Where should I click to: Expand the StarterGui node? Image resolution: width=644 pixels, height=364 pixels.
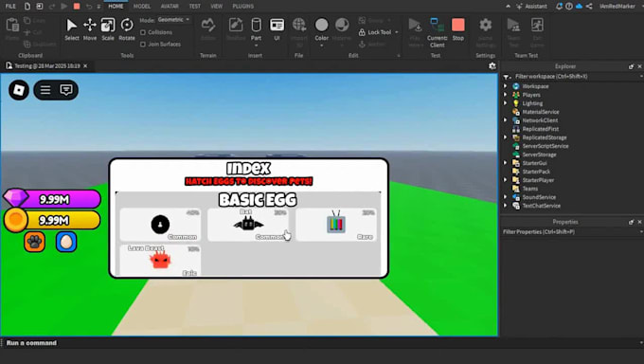[505, 163]
